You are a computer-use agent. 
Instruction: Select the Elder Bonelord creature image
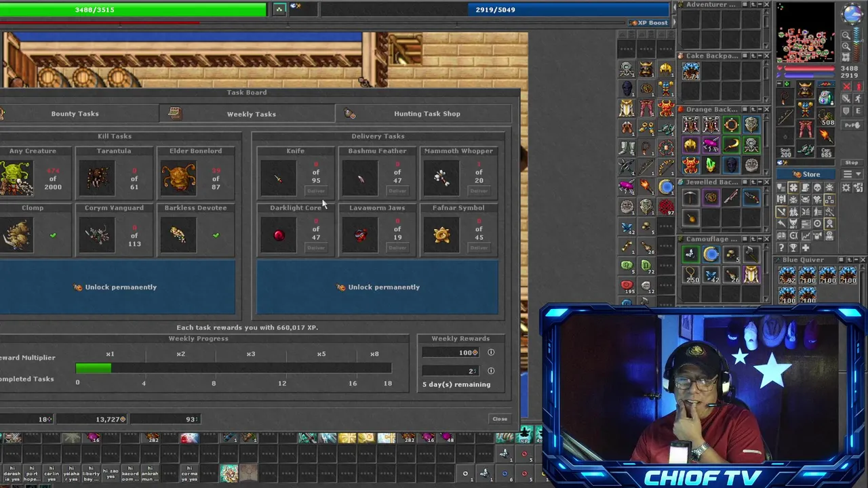[x=178, y=178]
